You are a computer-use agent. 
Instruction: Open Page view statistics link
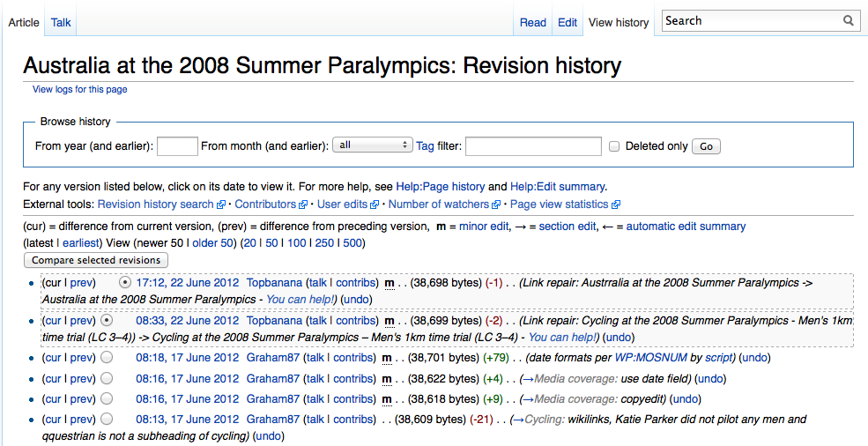(x=559, y=204)
